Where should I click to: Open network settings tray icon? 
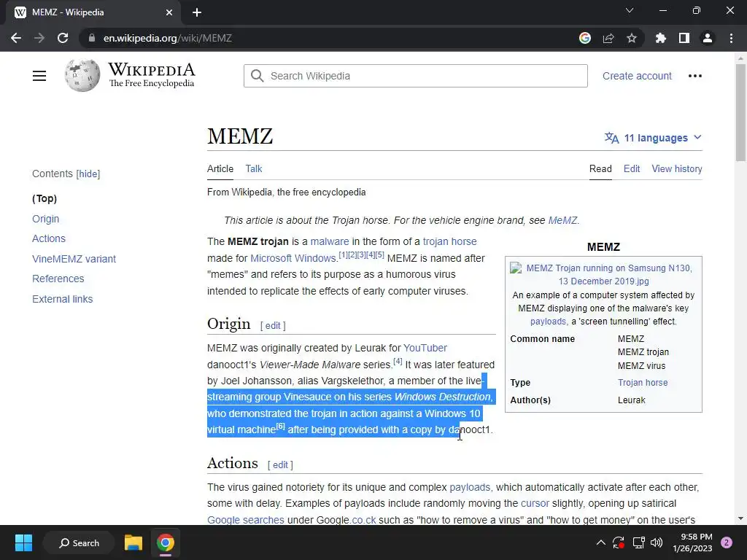point(638,542)
